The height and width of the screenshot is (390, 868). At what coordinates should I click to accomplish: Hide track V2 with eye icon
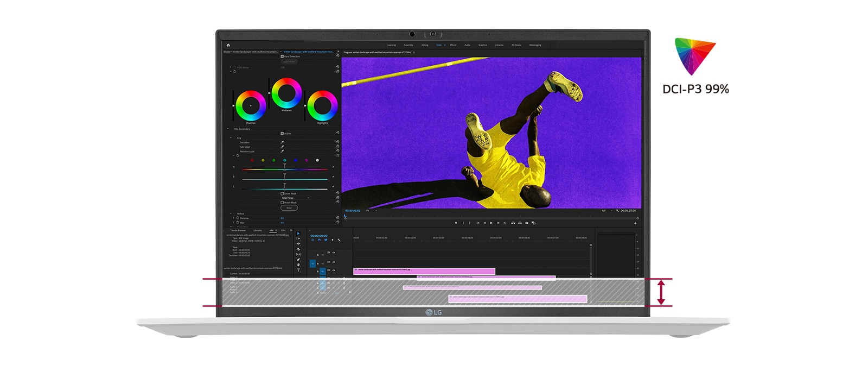(x=334, y=262)
